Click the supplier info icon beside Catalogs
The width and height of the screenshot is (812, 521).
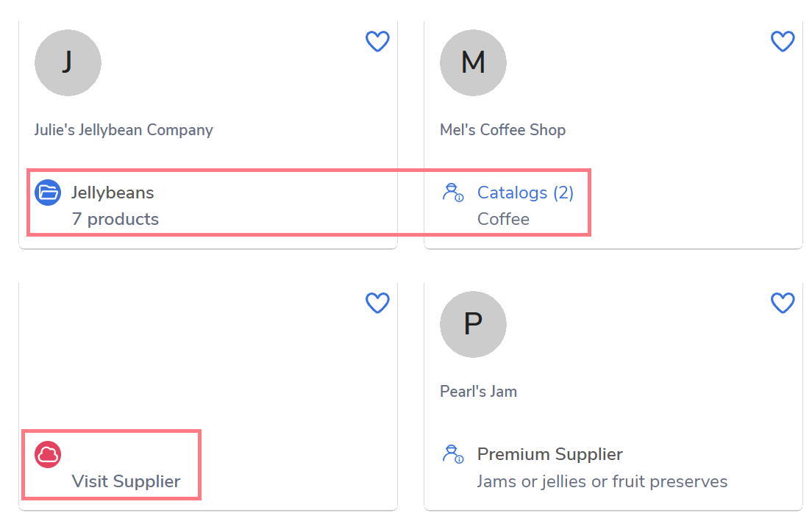click(x=453, y=193)
